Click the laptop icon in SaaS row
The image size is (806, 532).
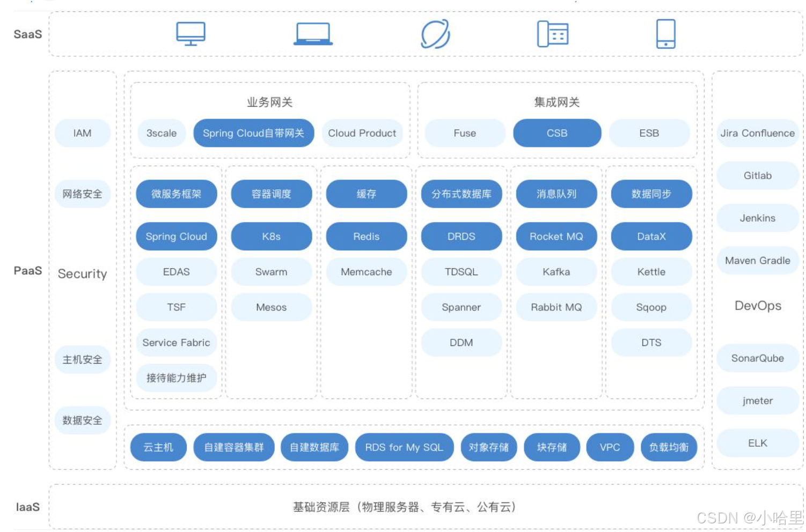point(313,34)
